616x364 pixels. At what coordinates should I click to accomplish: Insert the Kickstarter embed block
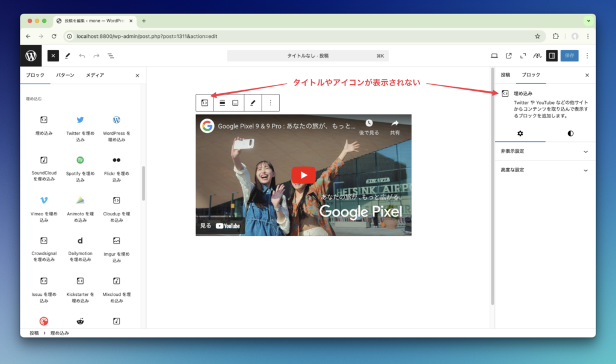pyautogui.click(x=80, y=289)
